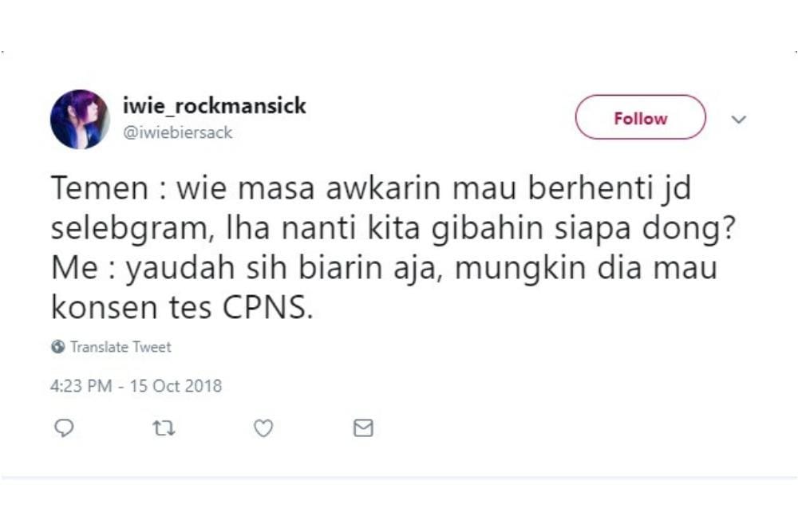The height and width of the screenshot is (532, 798).
Task: Open iwie_rockmansick's profile picture
Action: [80, 119]
